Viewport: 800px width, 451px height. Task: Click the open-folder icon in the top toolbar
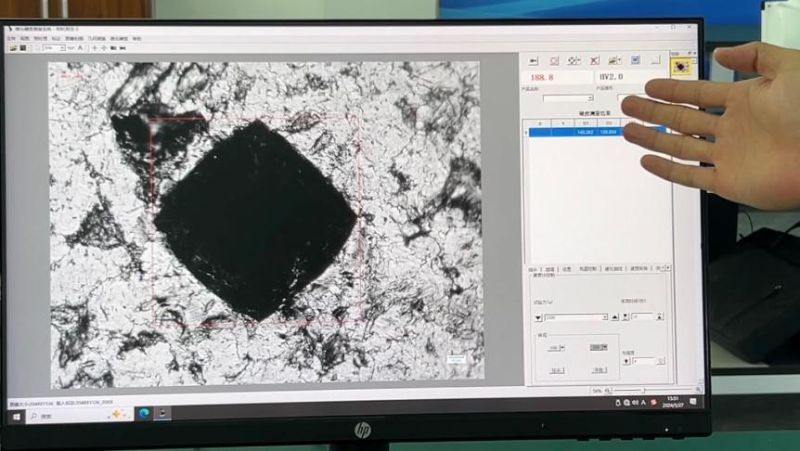click(x=14, y=48)
